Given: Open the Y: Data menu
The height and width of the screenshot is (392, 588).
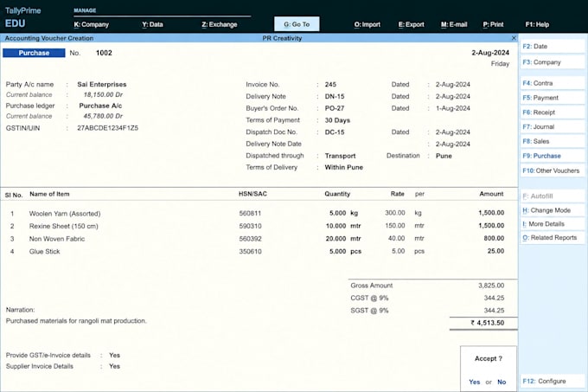Looking at the screenshot, I should pyautogui.click(x=152, y=24).
